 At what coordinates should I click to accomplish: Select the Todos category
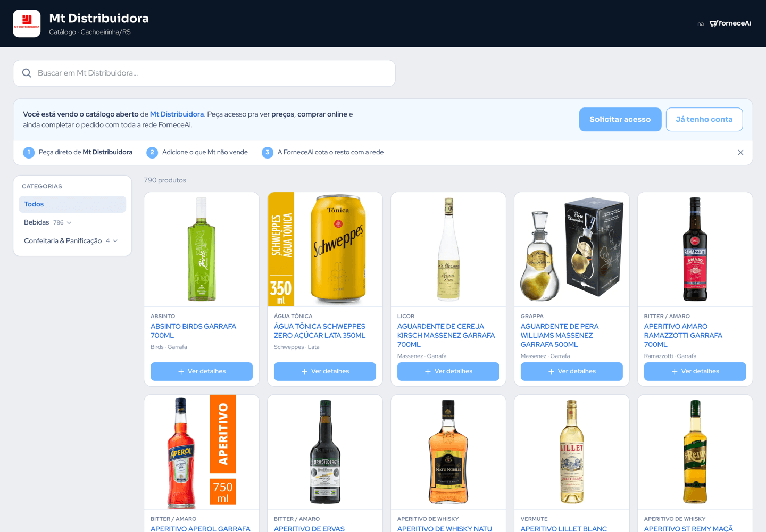(x=72, y=204)
